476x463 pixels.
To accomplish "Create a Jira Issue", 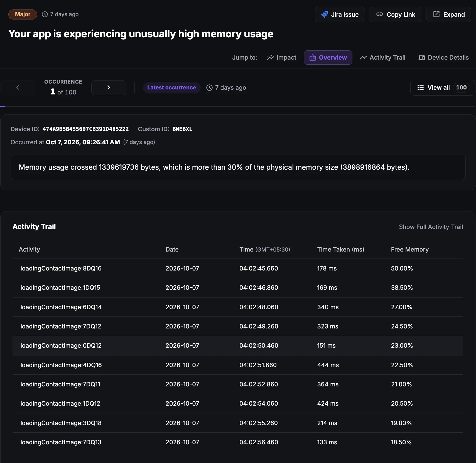I will (x=340, y=14).
